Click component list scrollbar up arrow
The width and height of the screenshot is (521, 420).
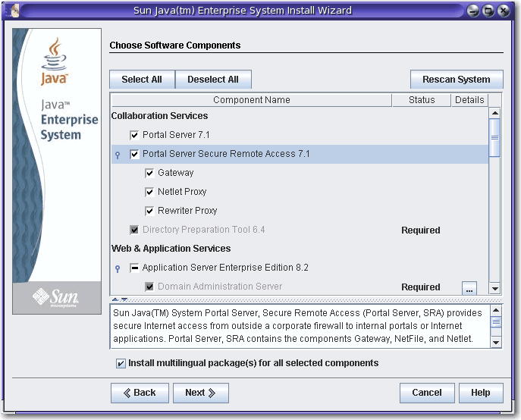click(x=494, y=113)
